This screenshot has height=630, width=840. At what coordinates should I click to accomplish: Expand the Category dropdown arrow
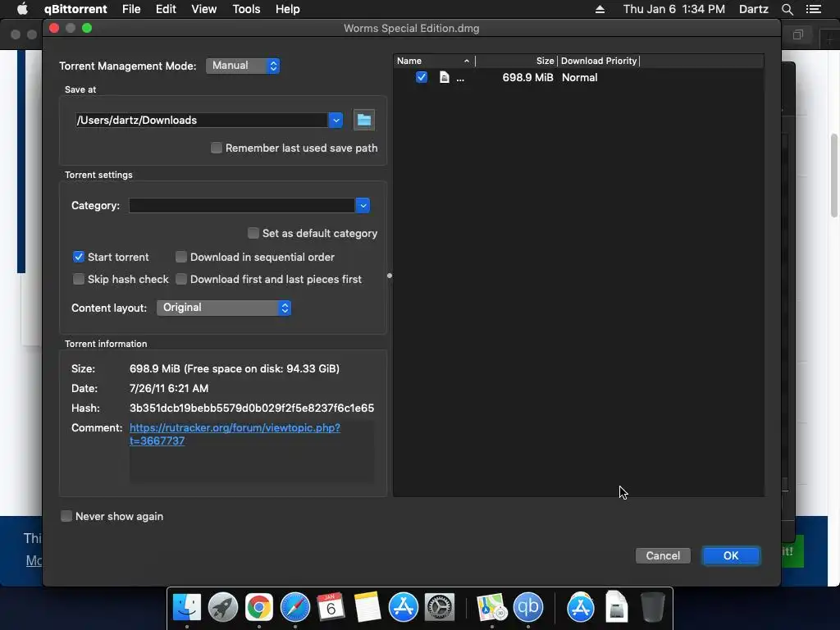[x=363, y=205]
